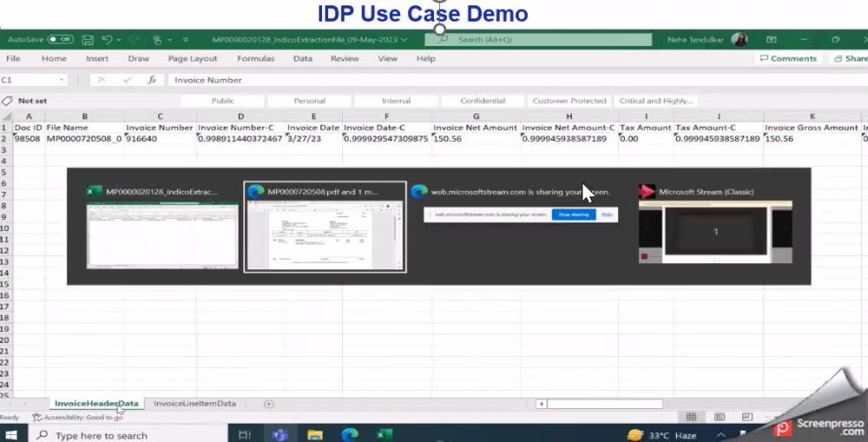The height and width of the screenshot is (442, 868).
Task: Click the Insert Function fx icon
Action: point(152,80)
